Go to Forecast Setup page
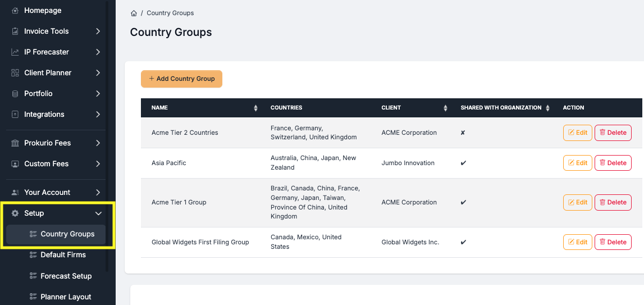This screenshot has height=305, width=644. coord(66,276)
